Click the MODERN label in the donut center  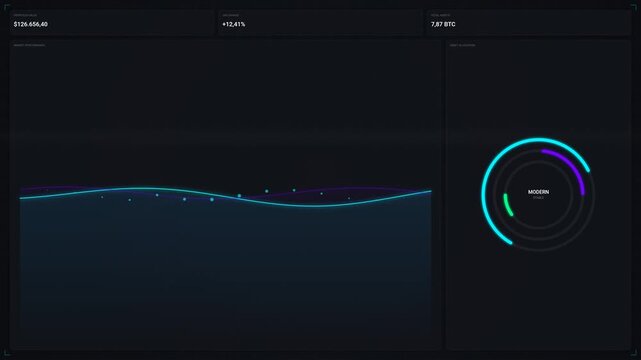pos(538,192)
